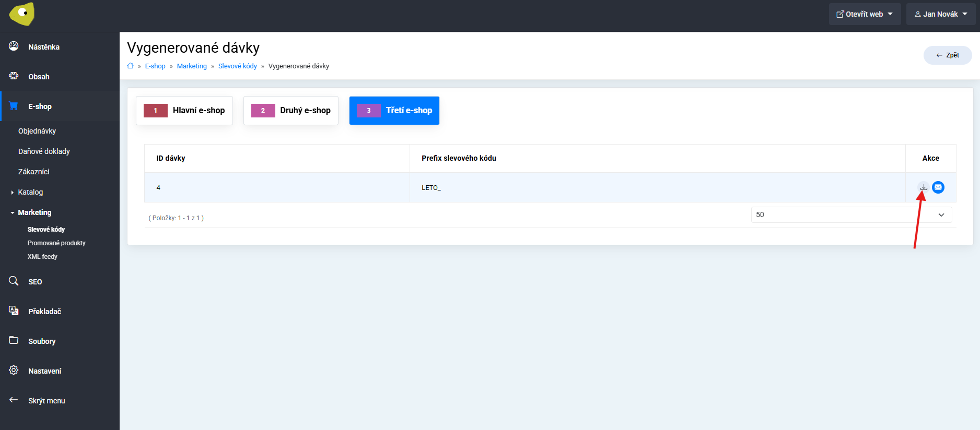980x430 pixels.
Task: Switch to Hlavní e-shop tab
Action: click(x=184, y=111)
